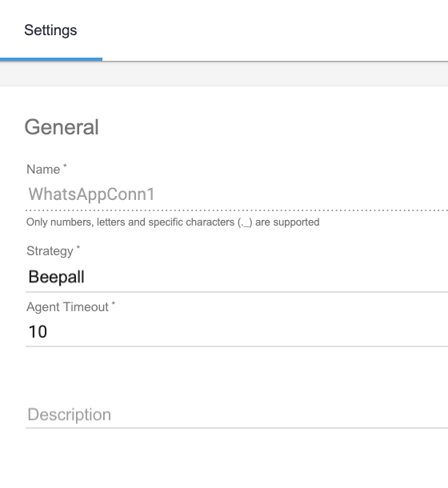
Task: Click the required asterisk beside Name
Action: click(65, 166)
